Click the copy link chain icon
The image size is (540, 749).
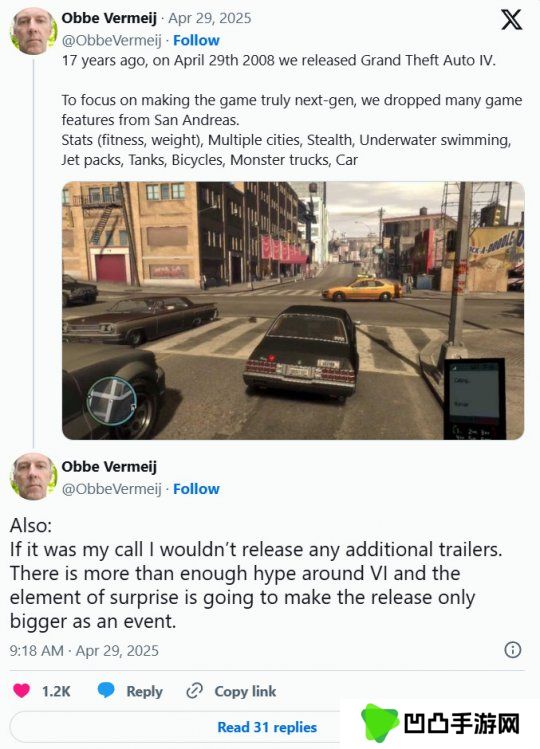click(194, 691)
